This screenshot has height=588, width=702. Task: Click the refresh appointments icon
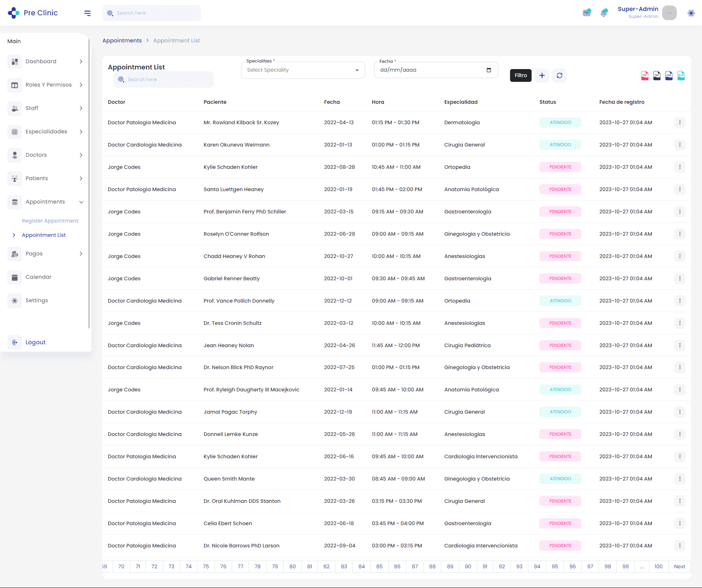pos(559,75)
